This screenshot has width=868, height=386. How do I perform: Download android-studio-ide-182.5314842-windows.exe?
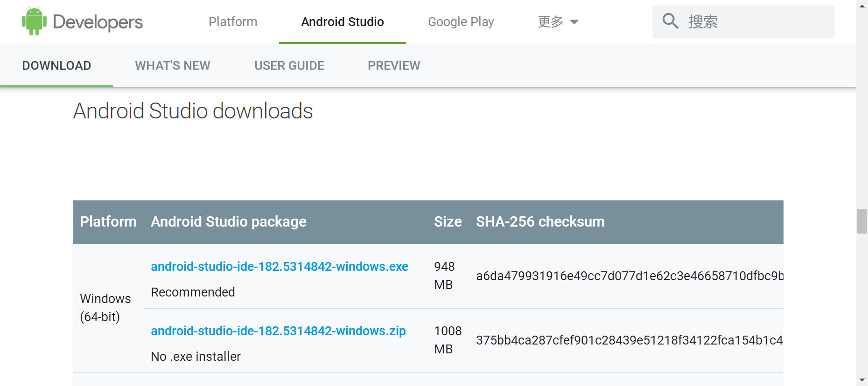click(280, 267)
